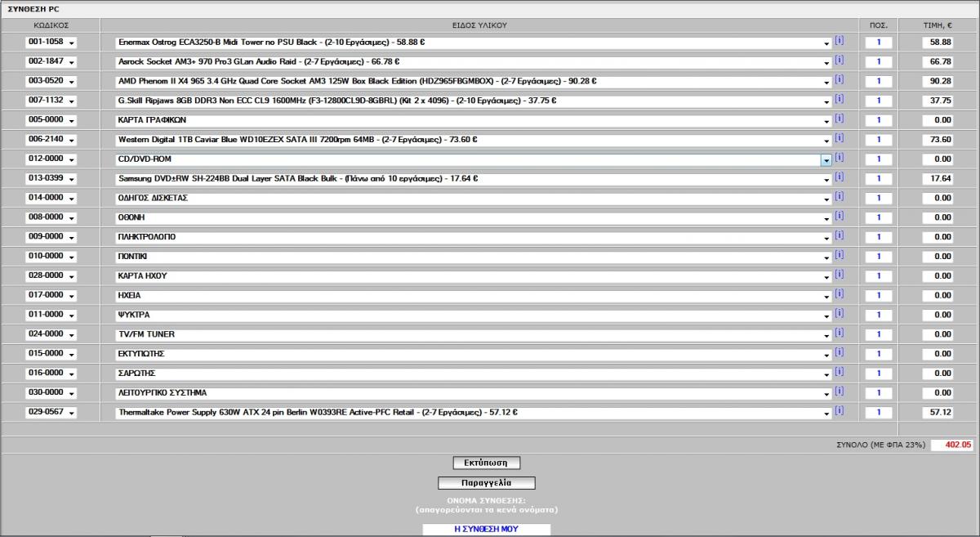Click the 402.05 total field
The image size is (980, 537).
tap(952, 445)
